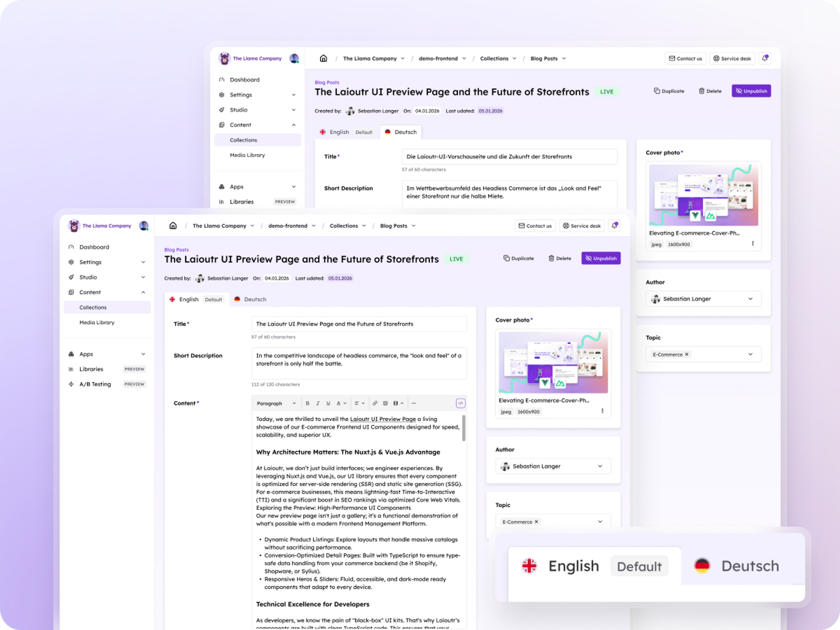Toggle bold formatting in the content editor
This screenshot has height=630, width=840.
pyautogui.click(x=308, y=403)
